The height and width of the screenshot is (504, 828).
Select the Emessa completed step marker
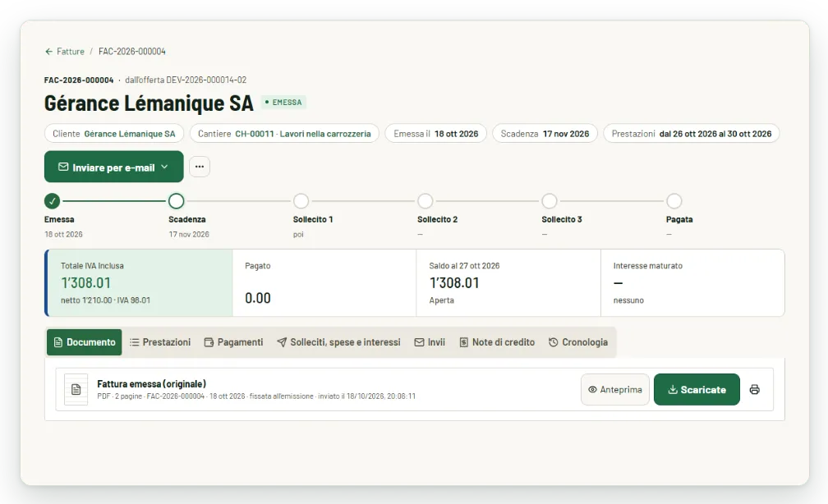coord(52,201)
